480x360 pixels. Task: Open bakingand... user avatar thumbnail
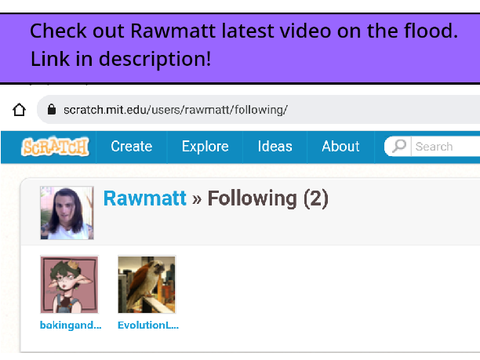(69, 284)
